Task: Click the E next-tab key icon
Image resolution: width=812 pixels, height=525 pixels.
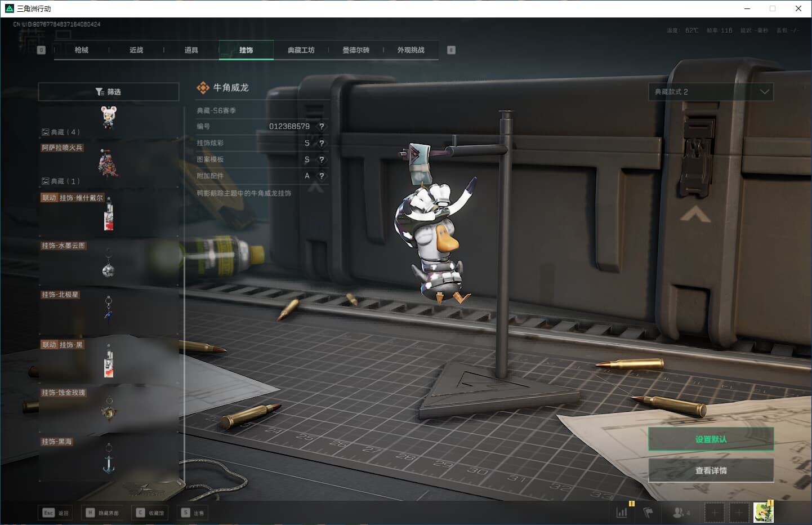Action: [451, 50]
